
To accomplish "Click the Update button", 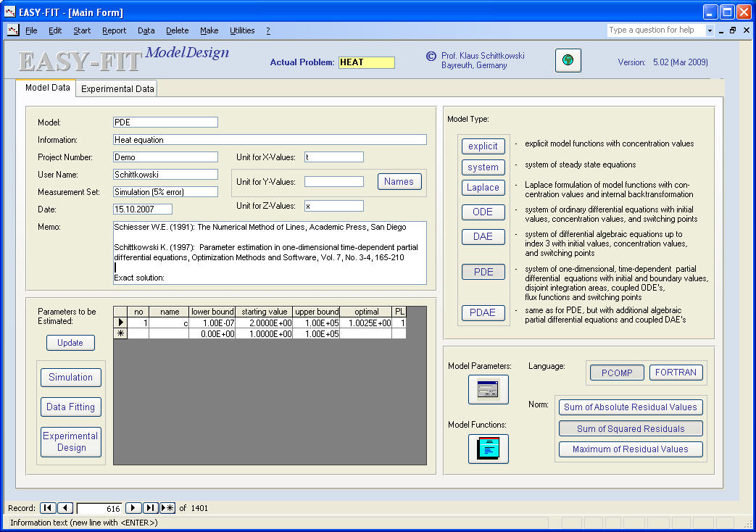I will (70, 343).
